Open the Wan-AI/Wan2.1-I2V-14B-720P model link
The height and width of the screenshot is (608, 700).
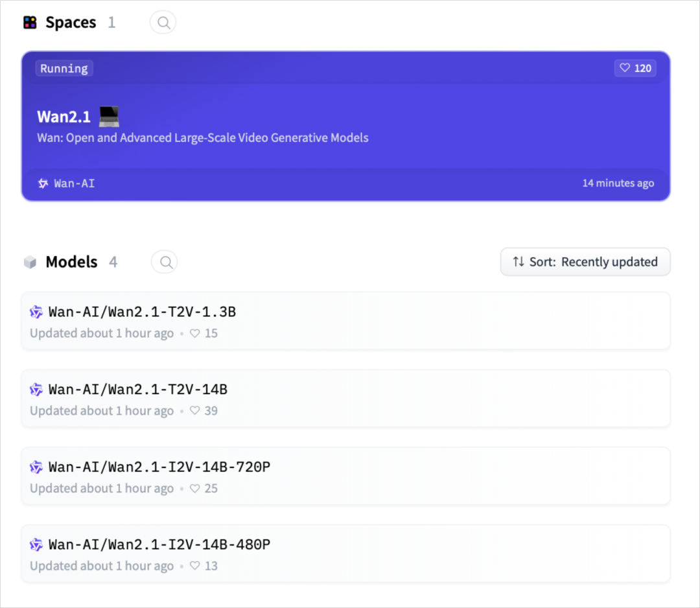(159, 467)
